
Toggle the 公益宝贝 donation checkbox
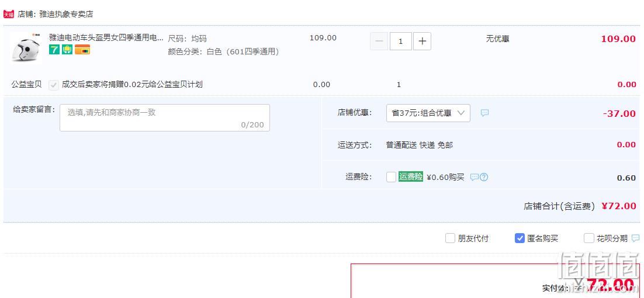click(x=53, y=85)
